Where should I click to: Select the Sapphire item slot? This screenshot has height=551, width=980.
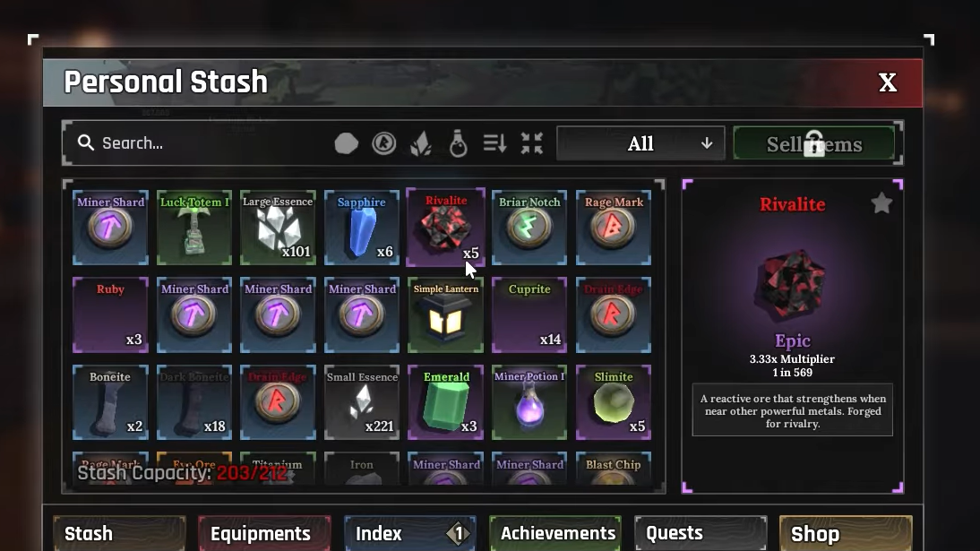[x=362, y=228]
